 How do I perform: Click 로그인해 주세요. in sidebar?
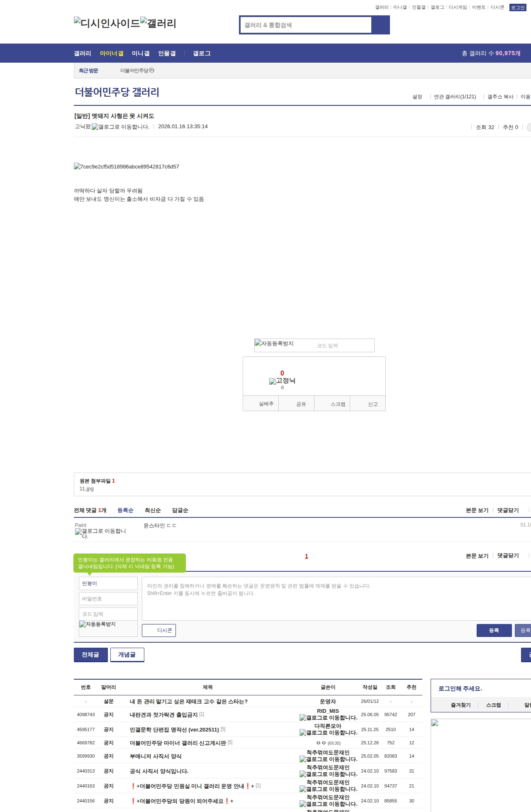pos(460,689)
